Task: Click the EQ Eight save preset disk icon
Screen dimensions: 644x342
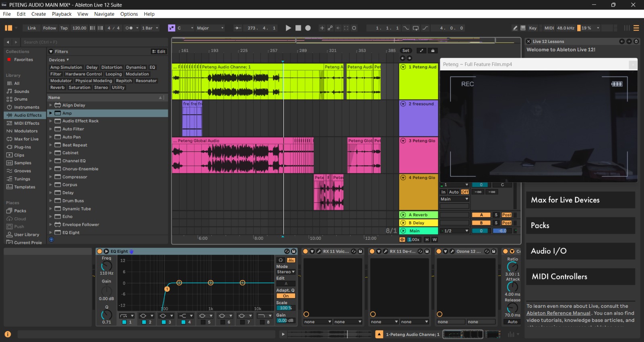Action: 294,251
